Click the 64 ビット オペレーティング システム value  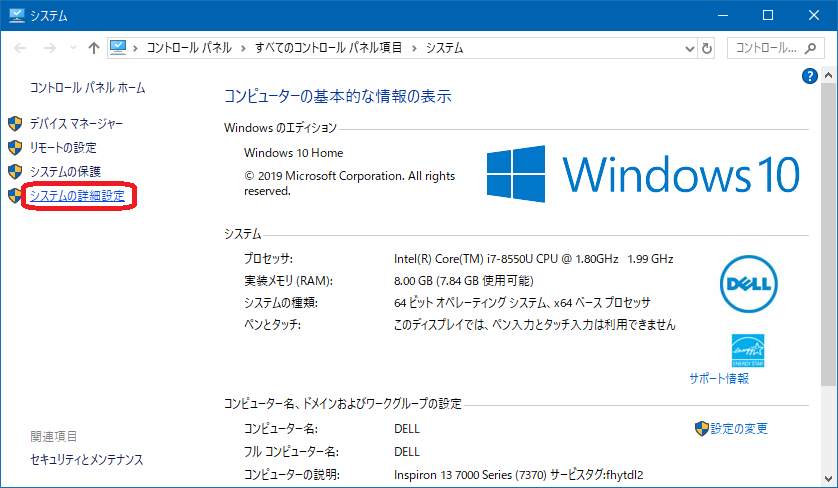tap(522, 303)
